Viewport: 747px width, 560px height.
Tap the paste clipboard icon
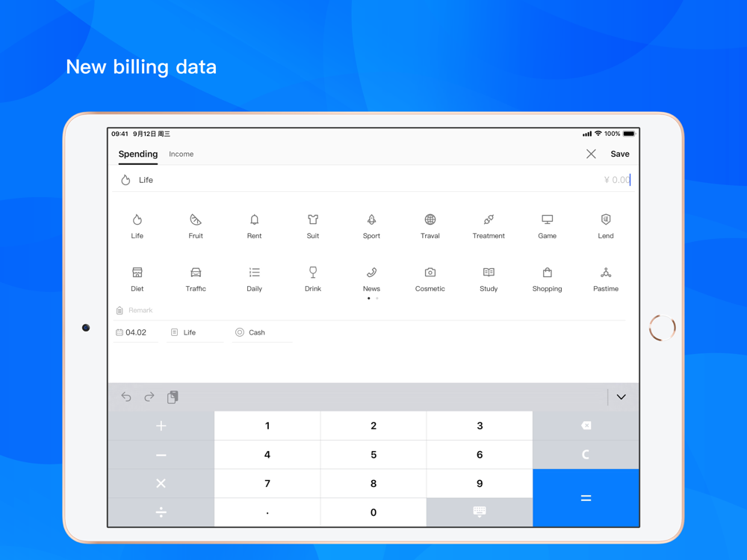[173, 396]
